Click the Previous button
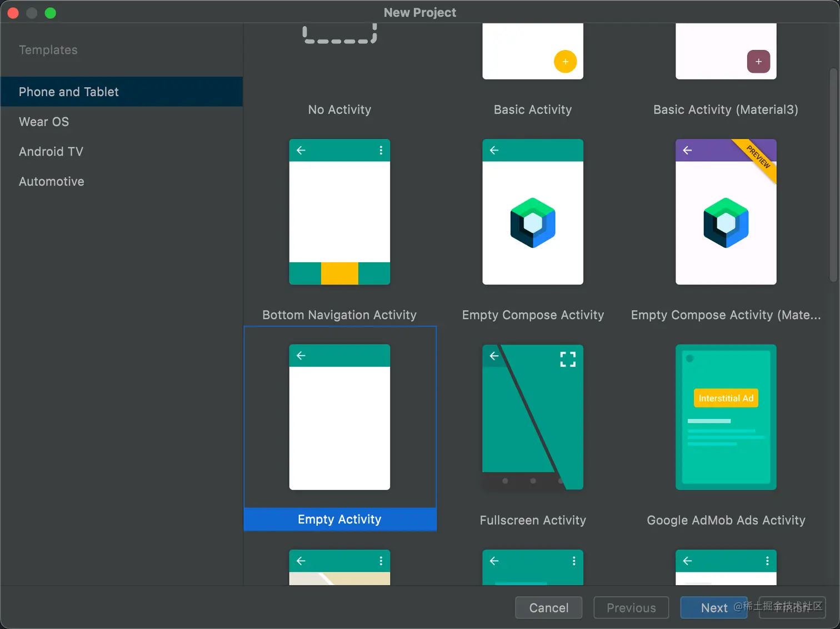The width and height of the screenshot is (840, 629). (x=631, y=607)
